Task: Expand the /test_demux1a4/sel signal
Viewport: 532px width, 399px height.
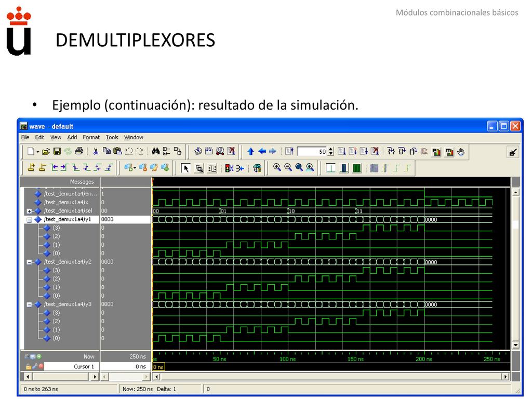Action: click(x=30, y=211)
